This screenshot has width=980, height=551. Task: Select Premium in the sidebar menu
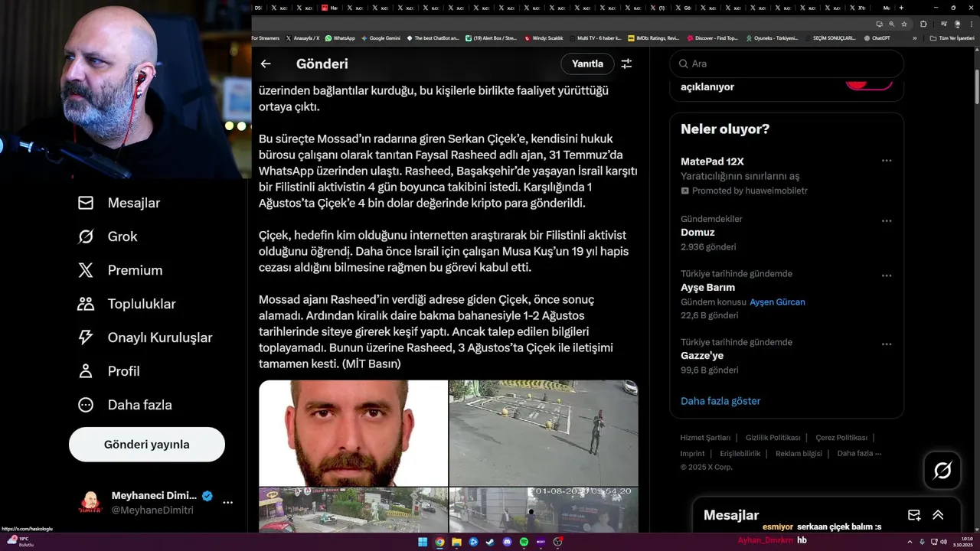coord(120,270)
